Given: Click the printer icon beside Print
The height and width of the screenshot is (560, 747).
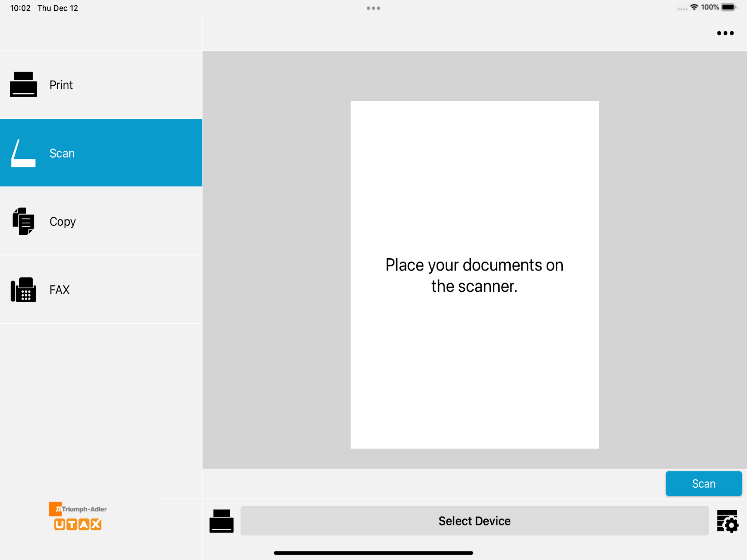Looking at the screenshot, I should click(23, 84).
